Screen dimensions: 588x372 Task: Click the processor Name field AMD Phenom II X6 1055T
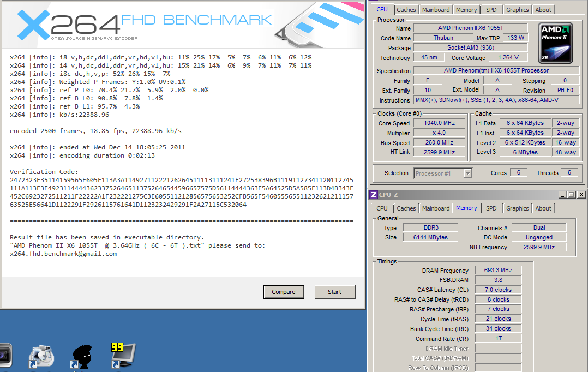click(471, 28)
